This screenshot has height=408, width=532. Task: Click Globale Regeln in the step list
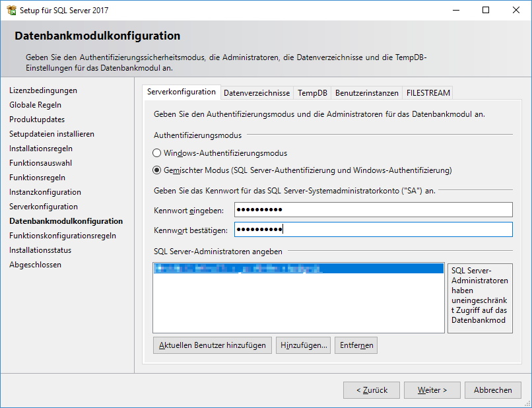tap(35, 105)
